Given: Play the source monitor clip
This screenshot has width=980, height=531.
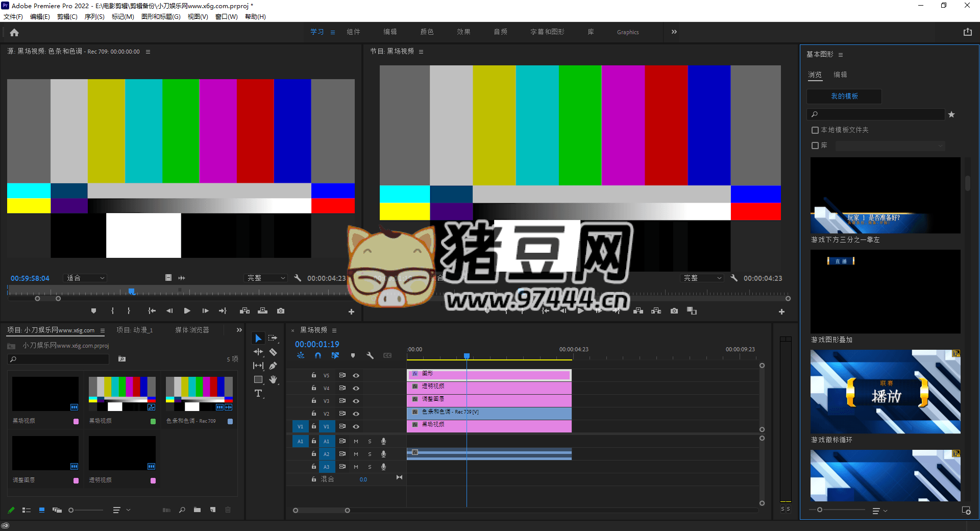Looking at the screenshot, I should (x=187, y=311).
